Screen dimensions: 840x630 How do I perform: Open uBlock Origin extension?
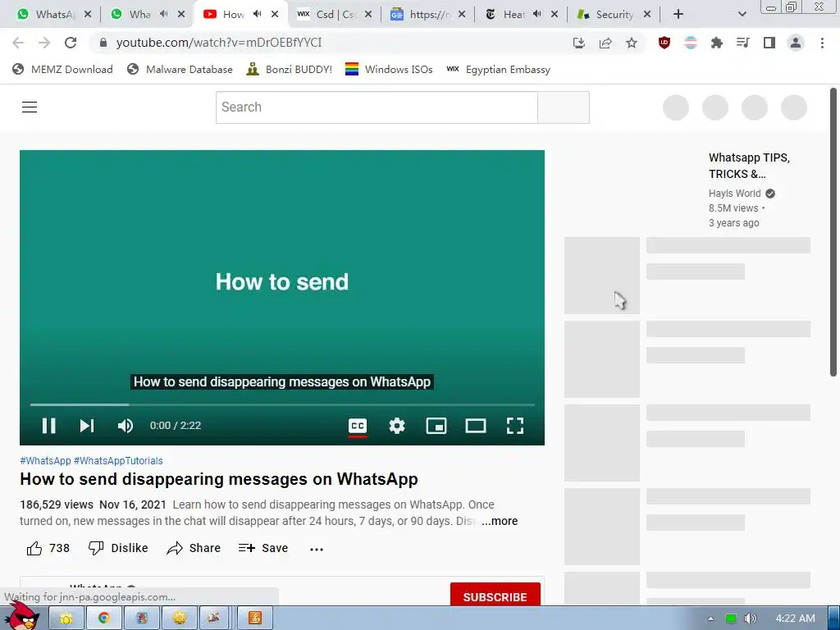[664, 43]
